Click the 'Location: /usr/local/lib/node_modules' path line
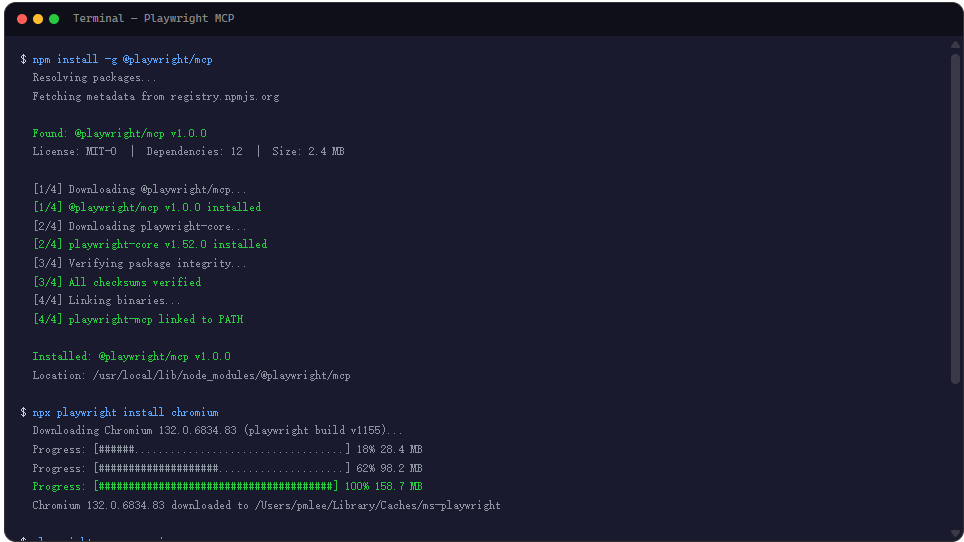 pos(191,375)
